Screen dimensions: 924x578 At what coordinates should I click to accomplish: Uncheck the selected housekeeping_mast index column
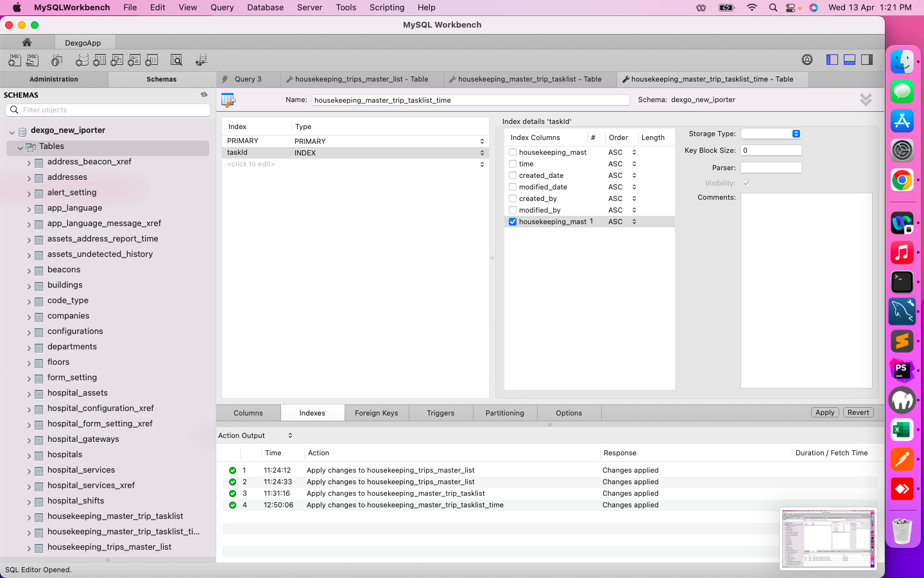click(x=513, y=222)
